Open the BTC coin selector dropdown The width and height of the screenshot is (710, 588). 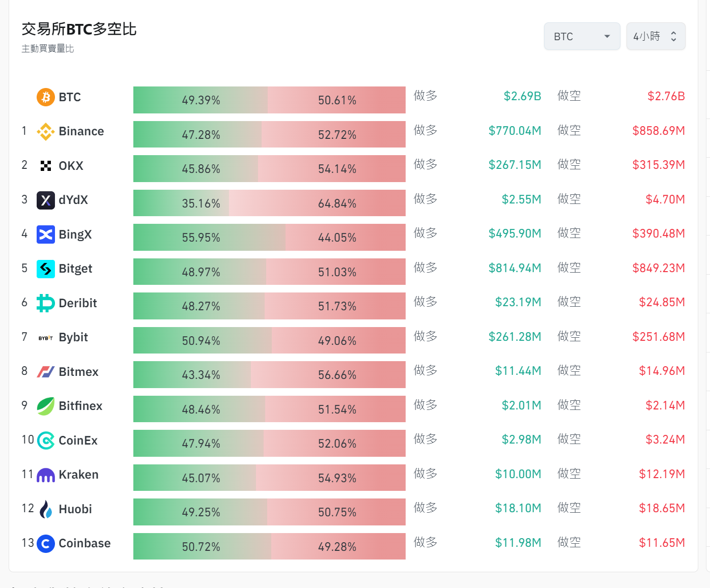pyautogui.click(x=582, y=36)
